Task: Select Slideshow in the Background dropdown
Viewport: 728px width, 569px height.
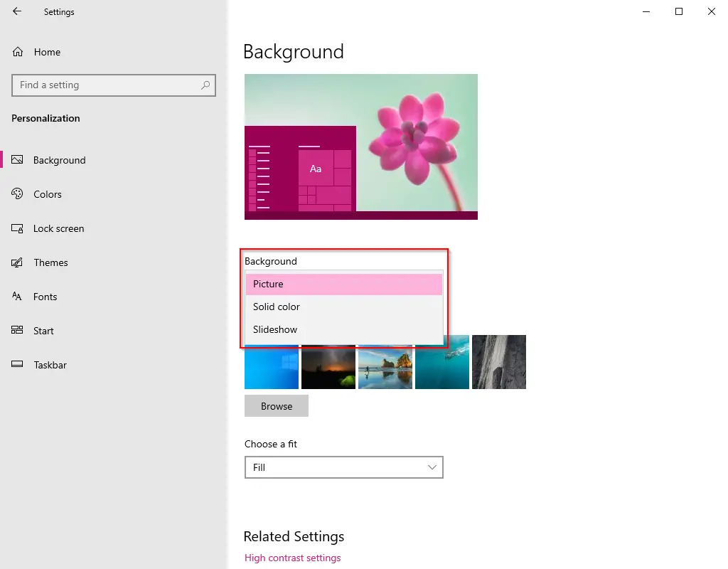Action: [x=344, y=329]
